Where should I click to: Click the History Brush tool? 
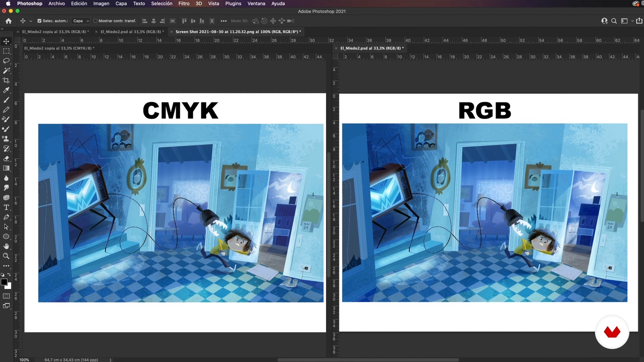click(6, 148)
